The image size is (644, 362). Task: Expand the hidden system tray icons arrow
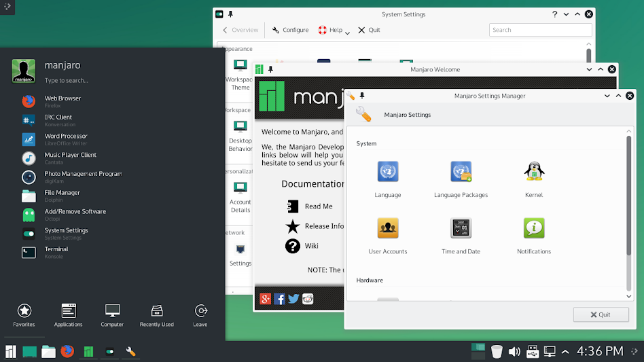565,351
